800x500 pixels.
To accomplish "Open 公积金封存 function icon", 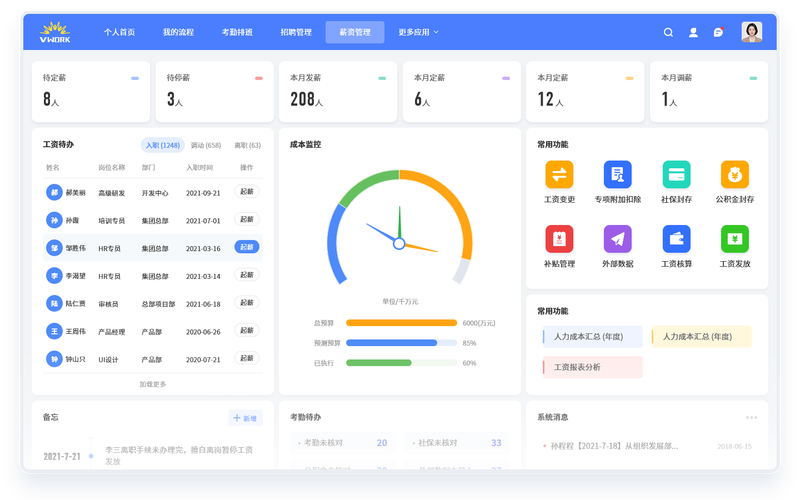I will click(x=734, y=174).
